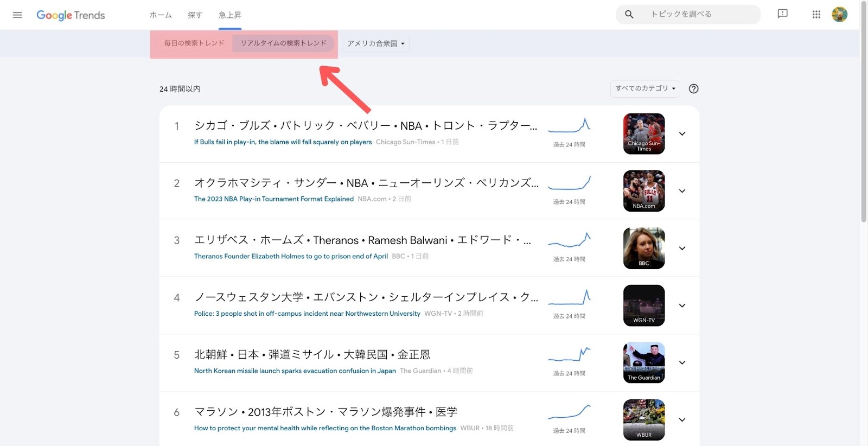
Task: Click sparkline chart for エリザベス・ホームズ trend
Action: (569, 240)
